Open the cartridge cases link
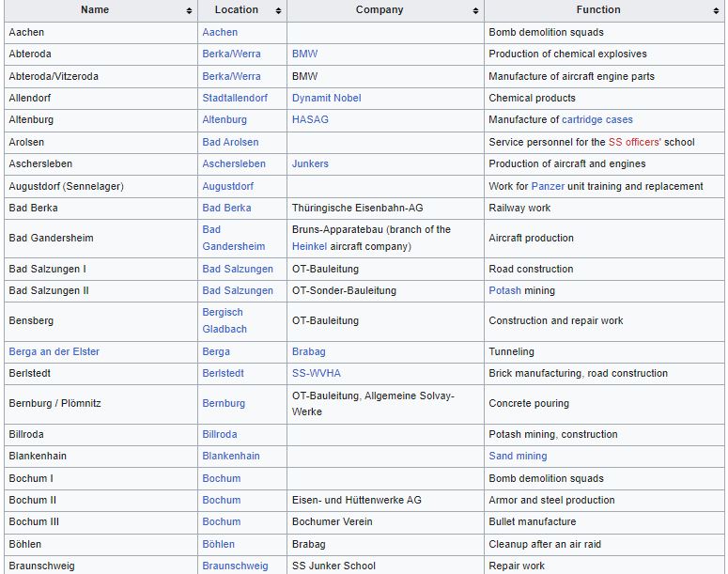This screenshot has width=728, height=574. [x=596, y=120]
